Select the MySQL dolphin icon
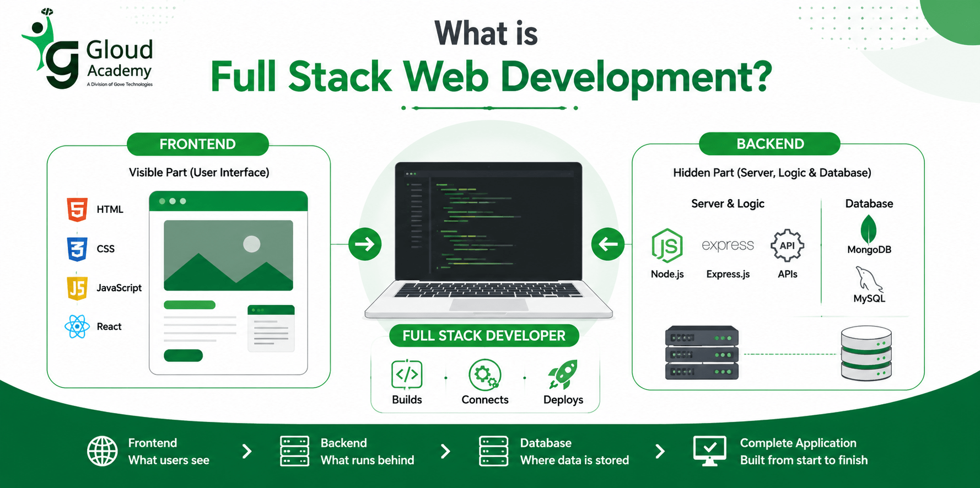 tap(869, 279)
